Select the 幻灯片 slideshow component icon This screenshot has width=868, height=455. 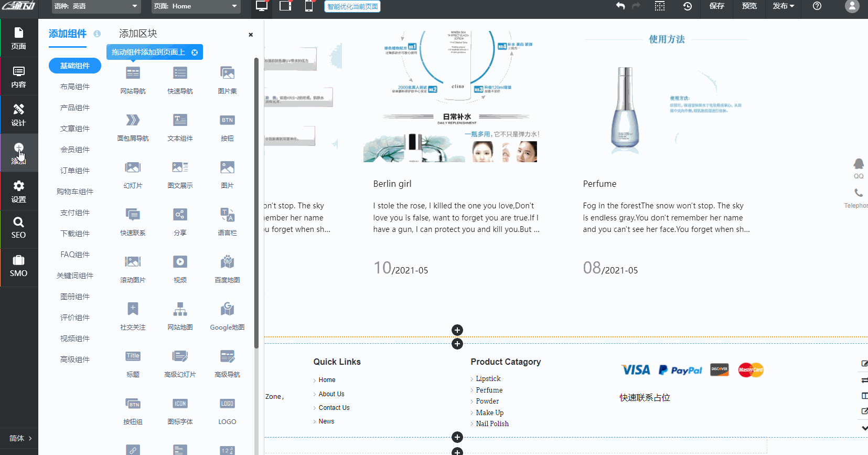133,168
